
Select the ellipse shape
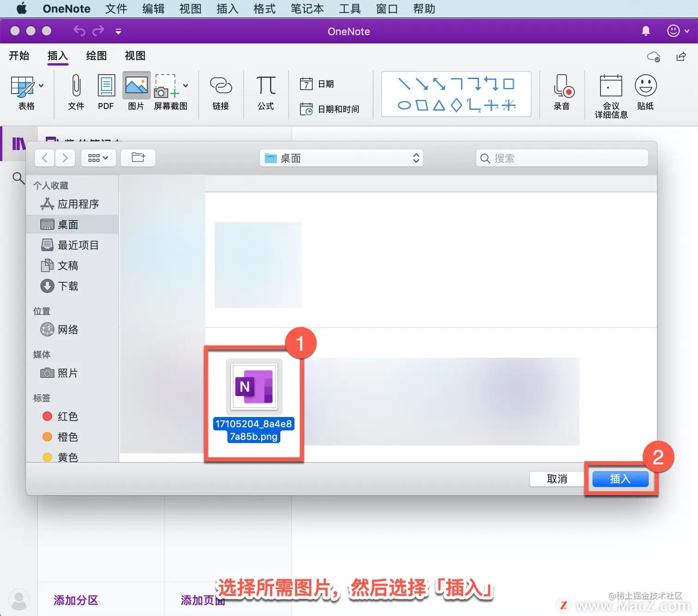pyautogui.click(x=404, y=105)
